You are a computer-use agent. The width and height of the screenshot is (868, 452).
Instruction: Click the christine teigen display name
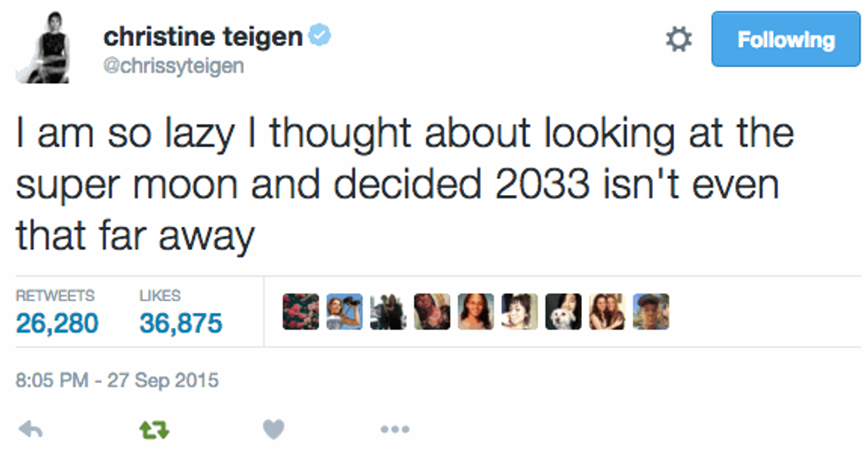(x=203, y=36)
